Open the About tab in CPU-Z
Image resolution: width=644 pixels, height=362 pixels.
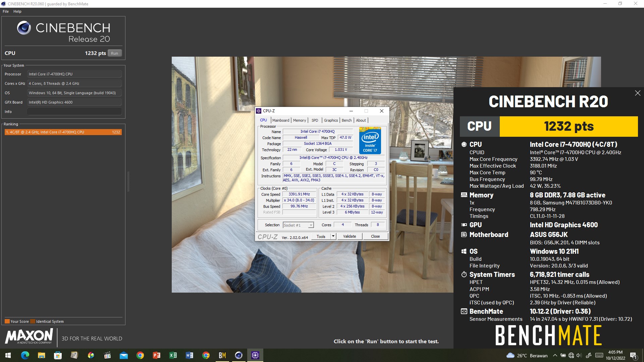click(x=361, y=120)
